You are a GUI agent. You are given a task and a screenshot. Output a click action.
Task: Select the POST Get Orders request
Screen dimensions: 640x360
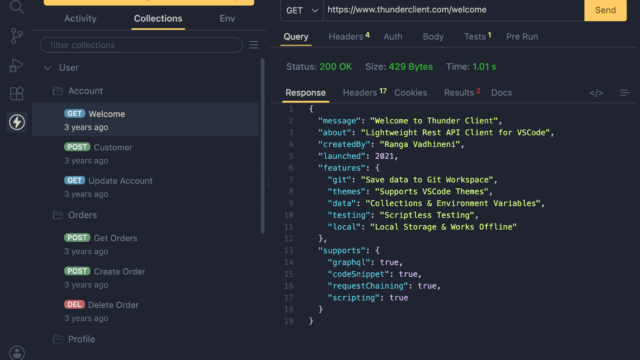tap(145, 244)
